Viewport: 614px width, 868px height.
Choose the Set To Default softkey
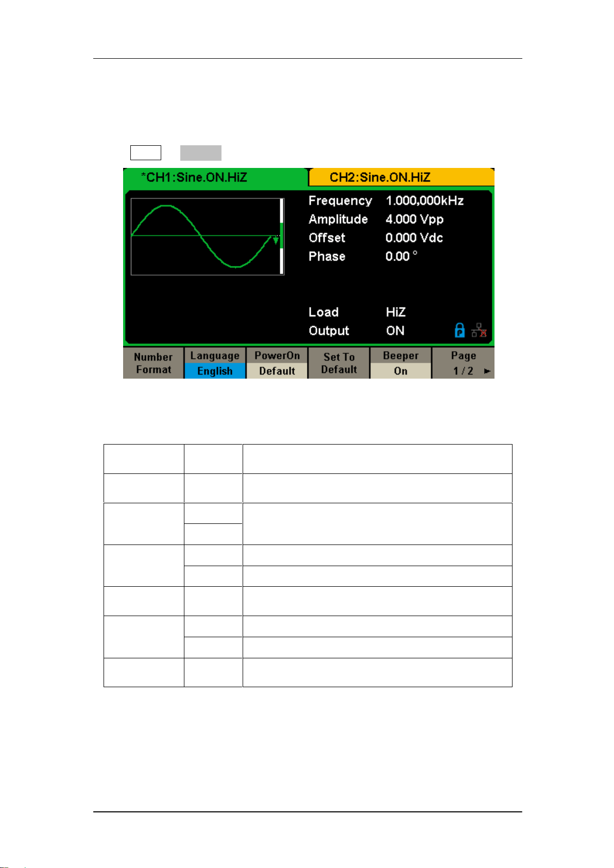(339, 363)
